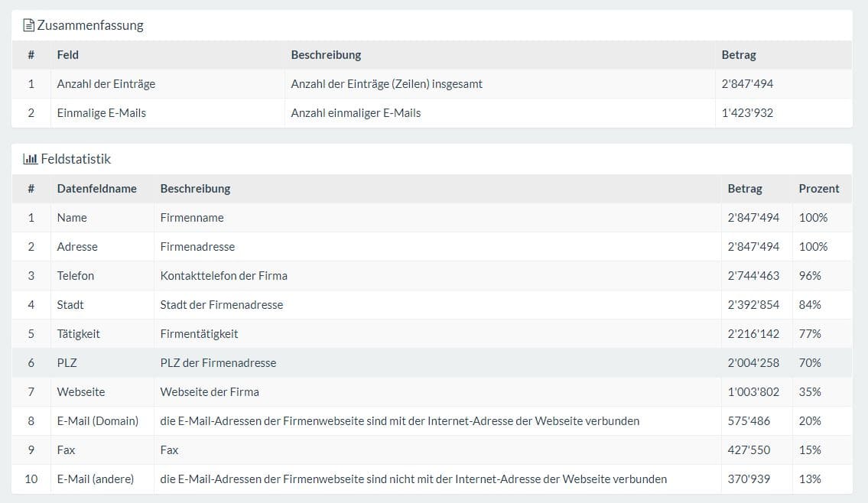
Task: Click the Tätigkeit field name cell
Action: point(78,333)
